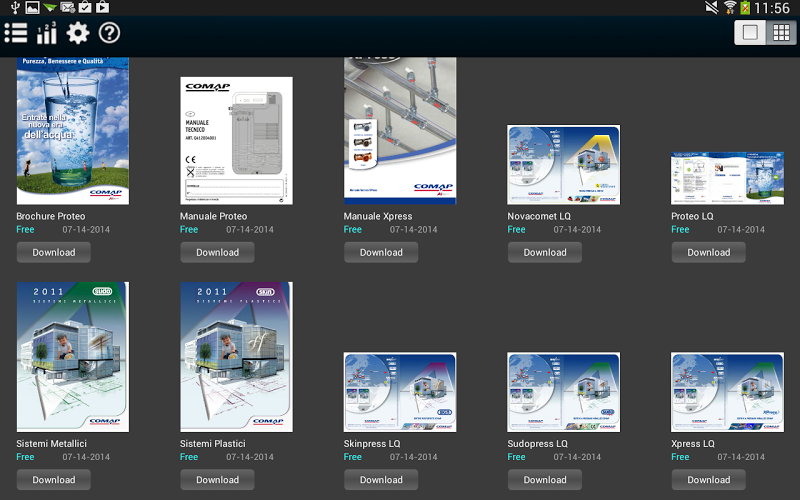Viewport: 800px width, 500px height.
Task: Tap 07-14-2014 date under Manuale Xpress
Action: [x=413, y=230]
